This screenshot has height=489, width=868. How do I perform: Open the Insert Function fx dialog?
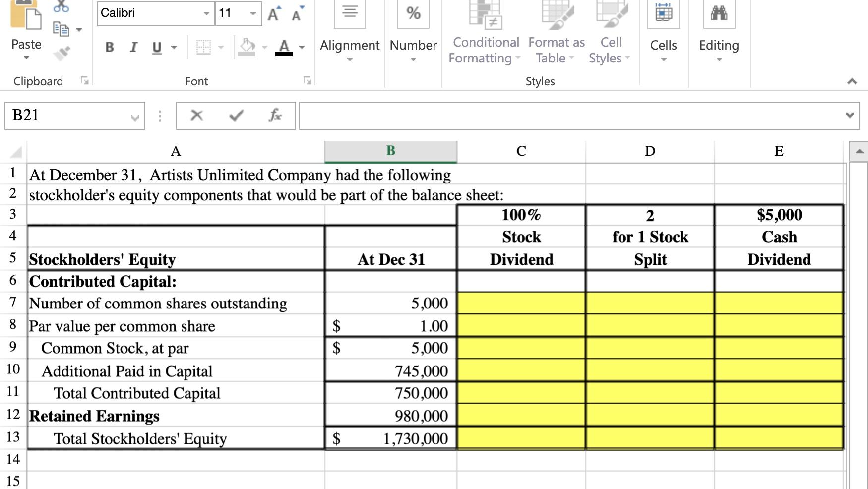[276, 116]
